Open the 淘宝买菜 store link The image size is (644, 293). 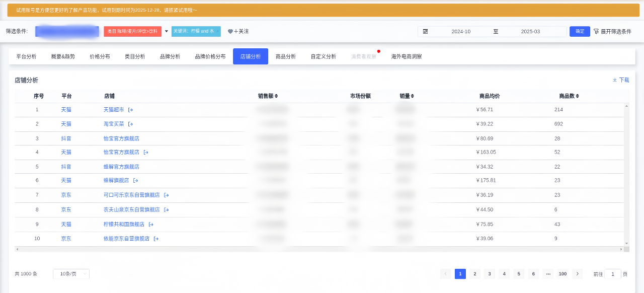pyautogui.click(x=114, y=124)
